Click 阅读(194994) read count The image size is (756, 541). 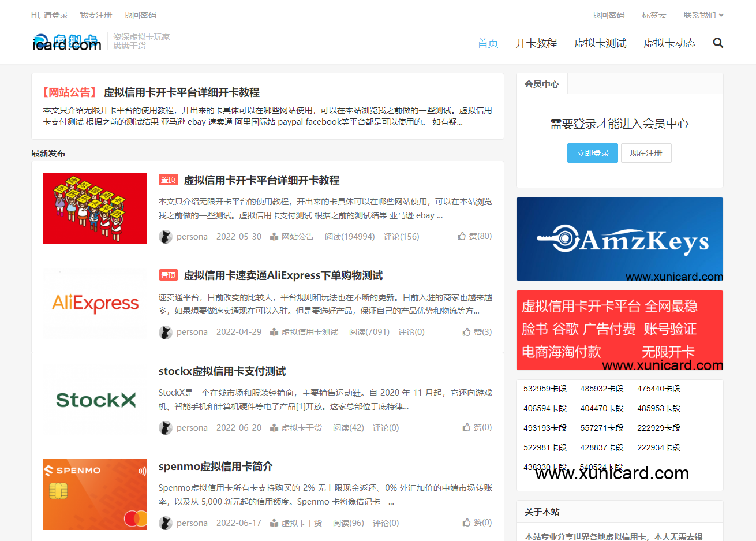pyautogui.click(x=350, y=237)
